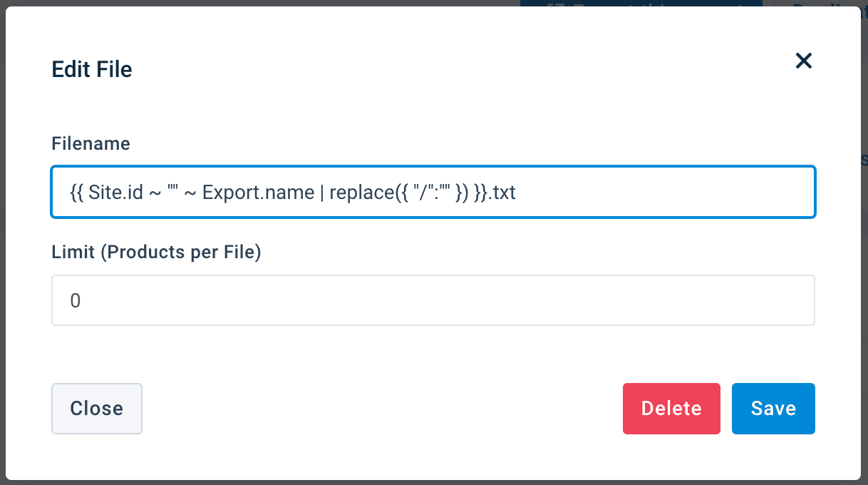
Task: Dismiss the Edit File dialog via X icon
Action: pos(804,61)
